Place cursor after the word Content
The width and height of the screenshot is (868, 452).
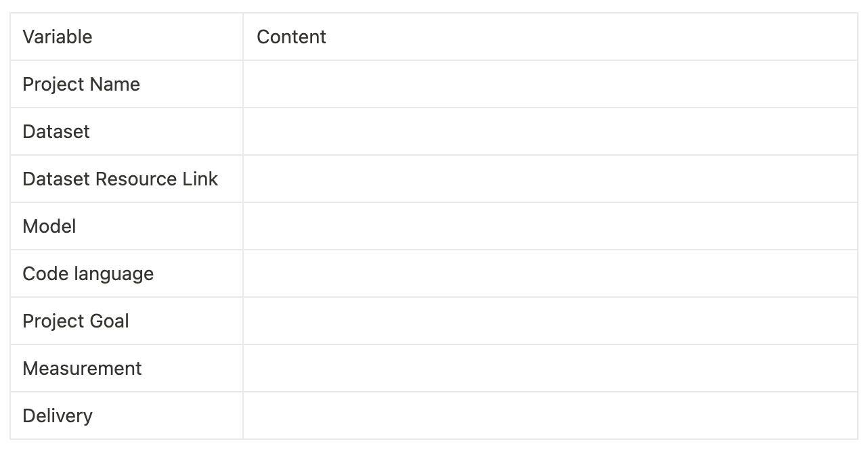(x=327, y=37)
